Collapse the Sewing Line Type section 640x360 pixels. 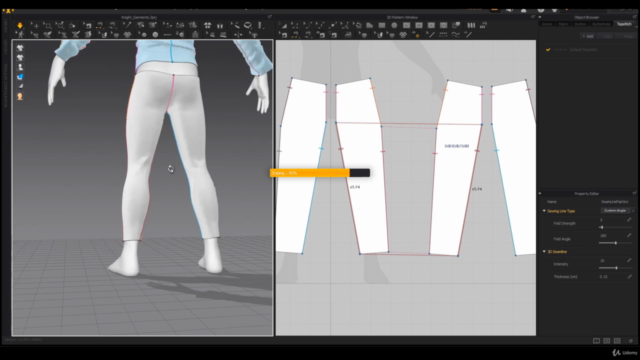[544, 211]
